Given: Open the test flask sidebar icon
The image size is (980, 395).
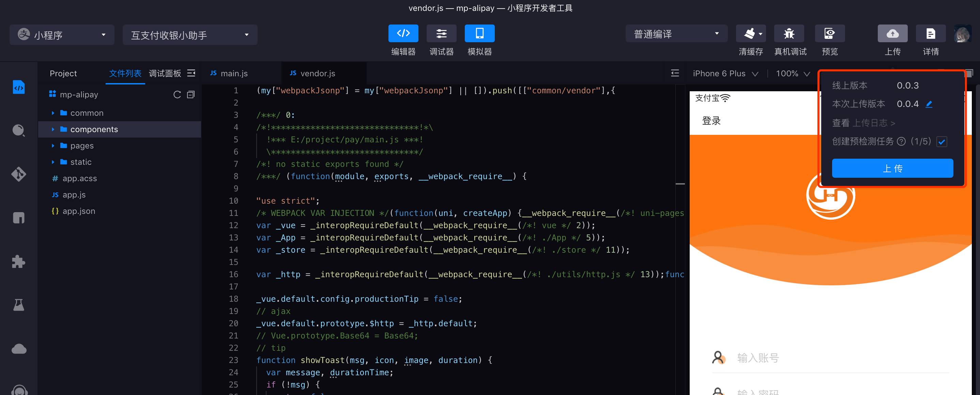Looking at the screenshot, I should click(x=19, y=305).
